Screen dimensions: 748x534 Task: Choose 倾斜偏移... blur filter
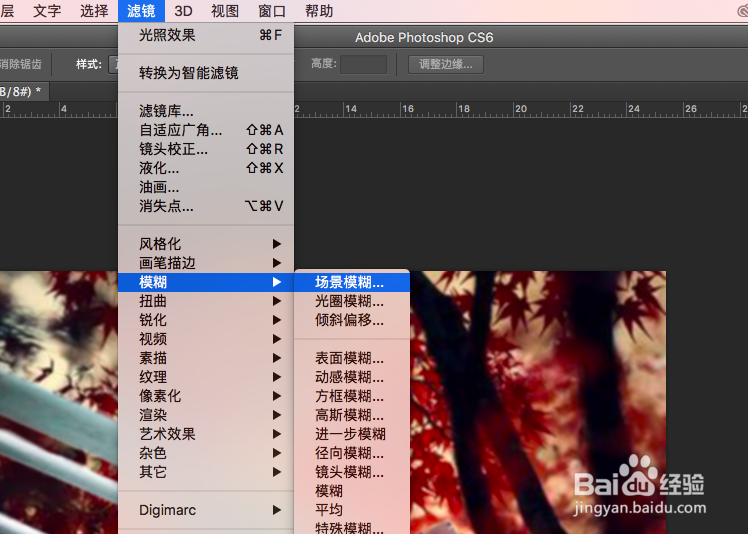[352, 320]
